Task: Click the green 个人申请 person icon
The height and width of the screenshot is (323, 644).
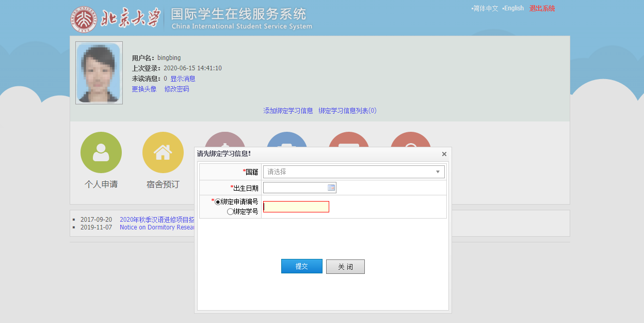Action: click(x=101, y=152)
